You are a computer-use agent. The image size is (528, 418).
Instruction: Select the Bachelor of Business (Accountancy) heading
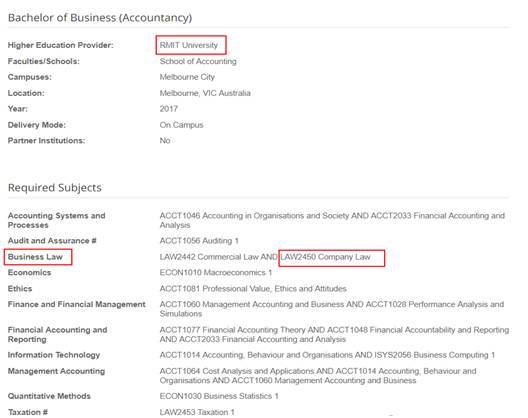(x=100, y=18)
